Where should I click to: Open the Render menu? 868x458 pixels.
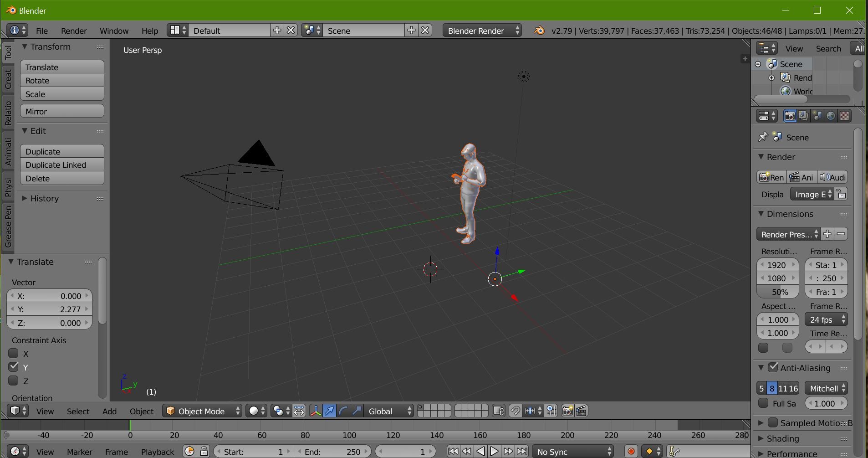[x=73, y=31]
